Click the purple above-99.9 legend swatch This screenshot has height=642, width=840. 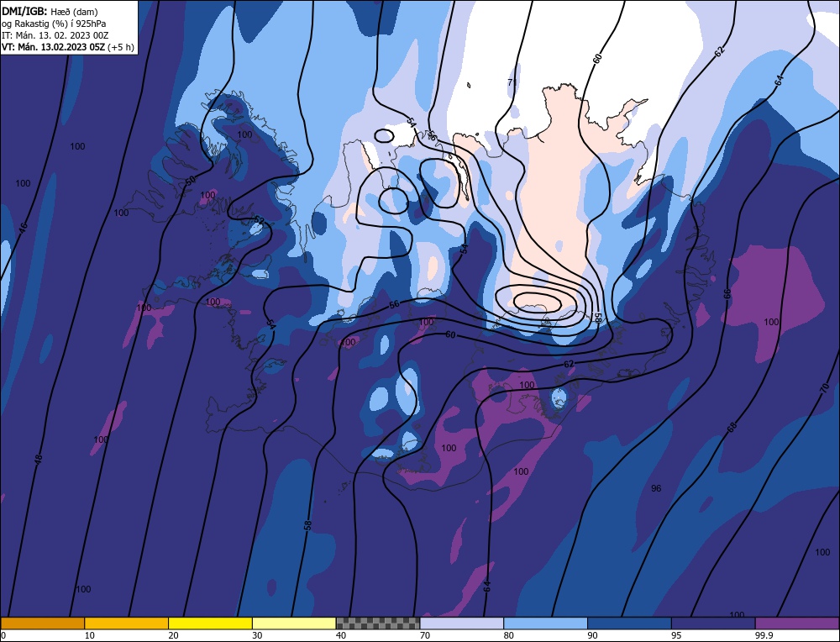coord(797,623)
